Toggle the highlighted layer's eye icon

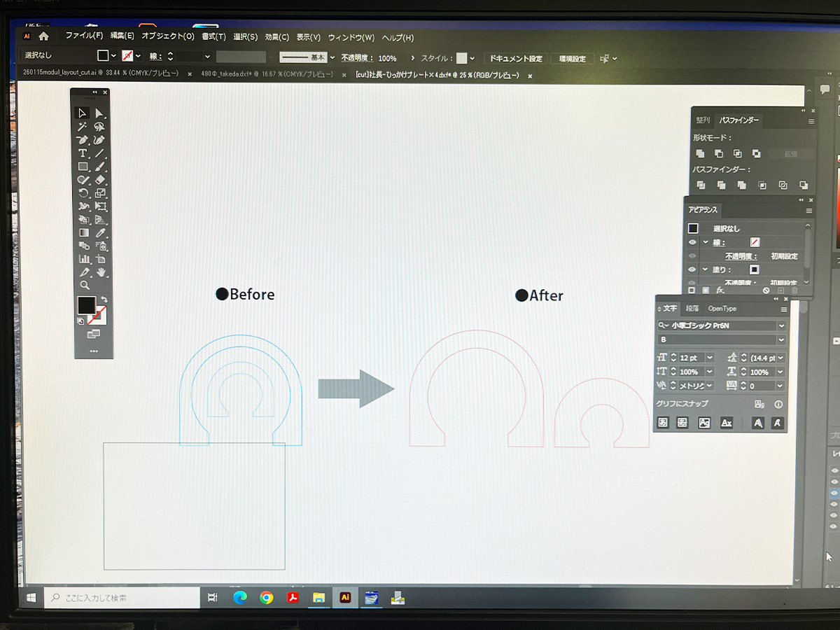pyautogui.click(x=834, y=493)
